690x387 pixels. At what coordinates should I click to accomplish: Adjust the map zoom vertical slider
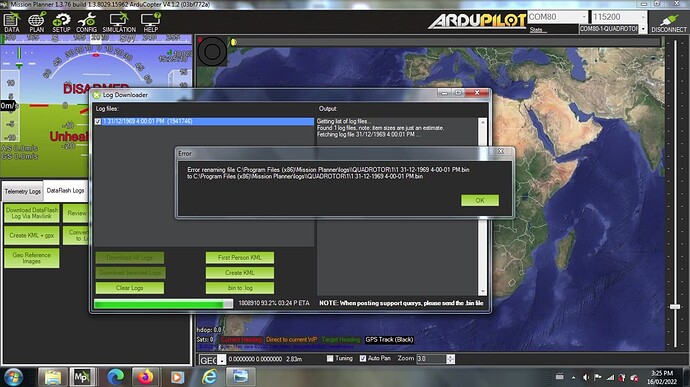675,306
